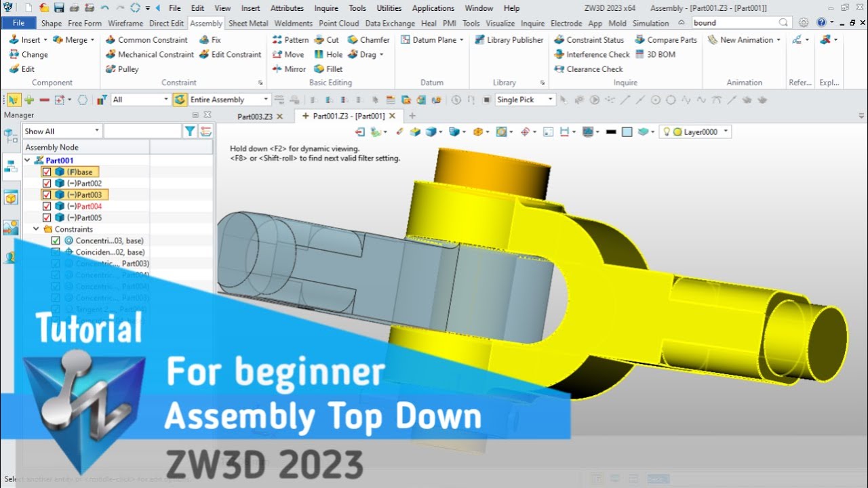Open the Single Pick dropdown

click(525, 100)
